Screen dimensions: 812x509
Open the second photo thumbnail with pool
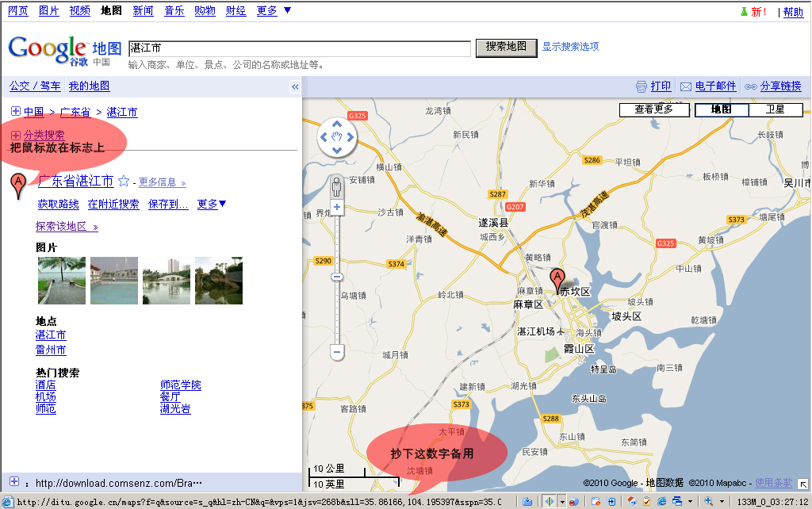[x=114, y=281]
